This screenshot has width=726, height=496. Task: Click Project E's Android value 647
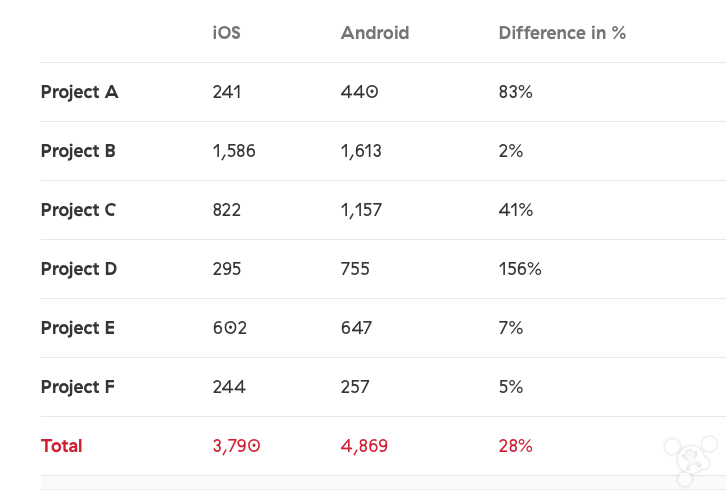356,328
